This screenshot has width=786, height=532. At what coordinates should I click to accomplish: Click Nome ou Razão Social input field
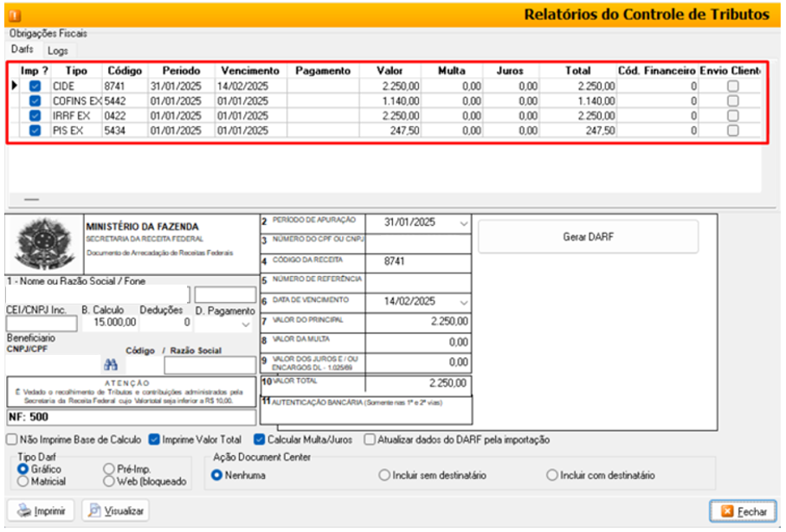97,295
